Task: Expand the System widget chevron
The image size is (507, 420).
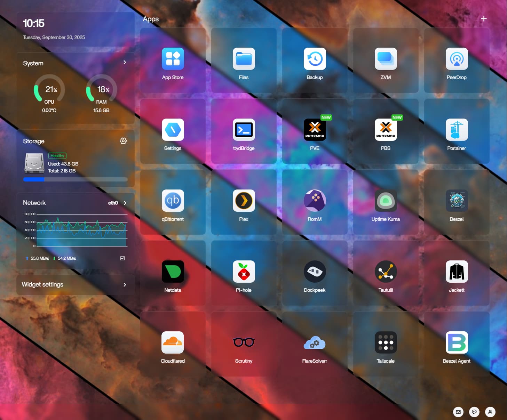Action: (125, 62)
